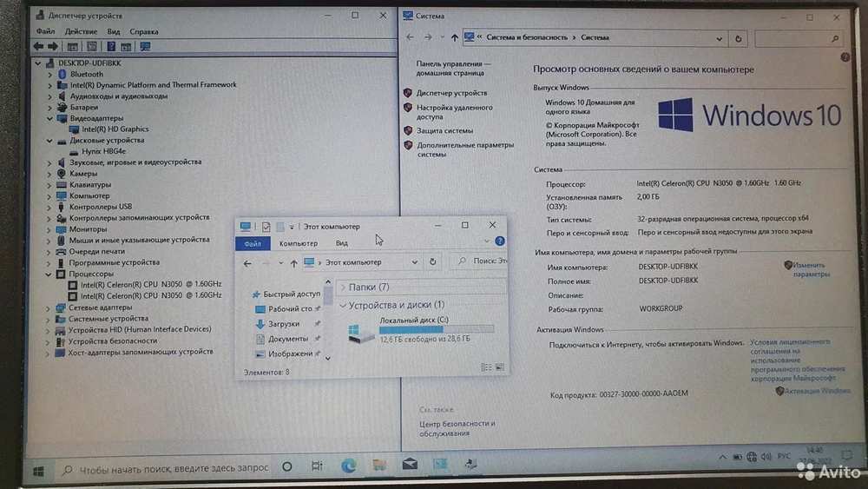
Task: Open the Справка menu in Device Manager
Action: coord(144,31)
